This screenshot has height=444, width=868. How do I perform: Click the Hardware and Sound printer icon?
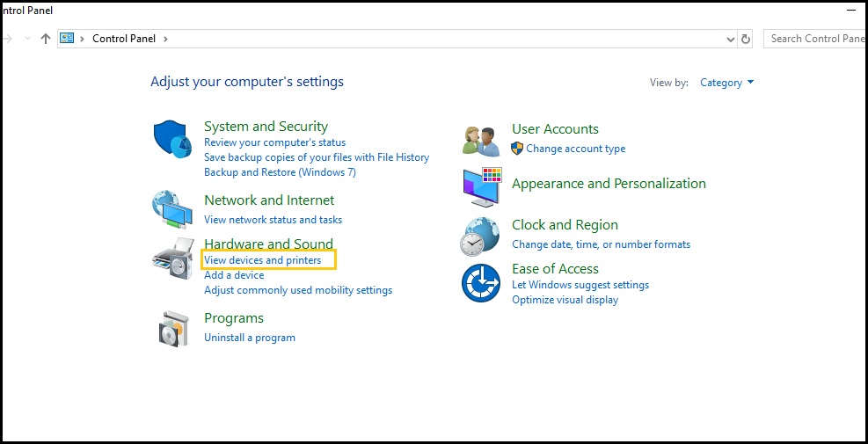tap(173, 258)
